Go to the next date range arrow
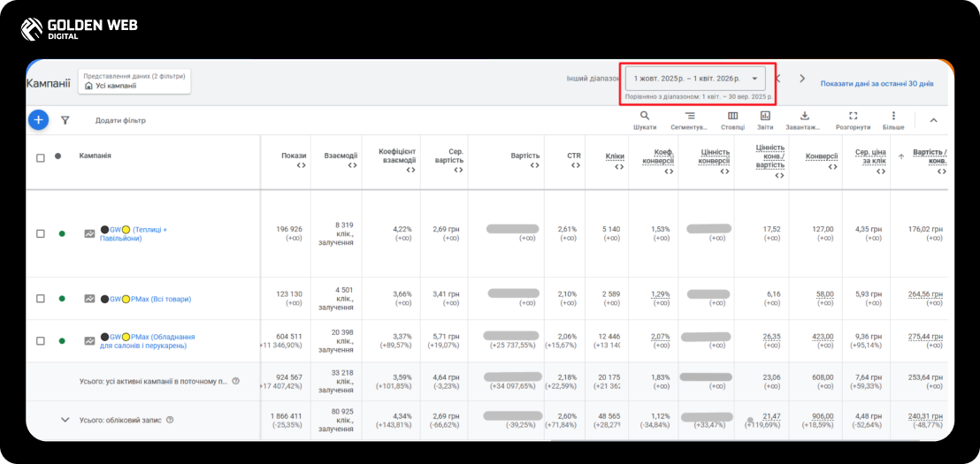 [802, 79]
